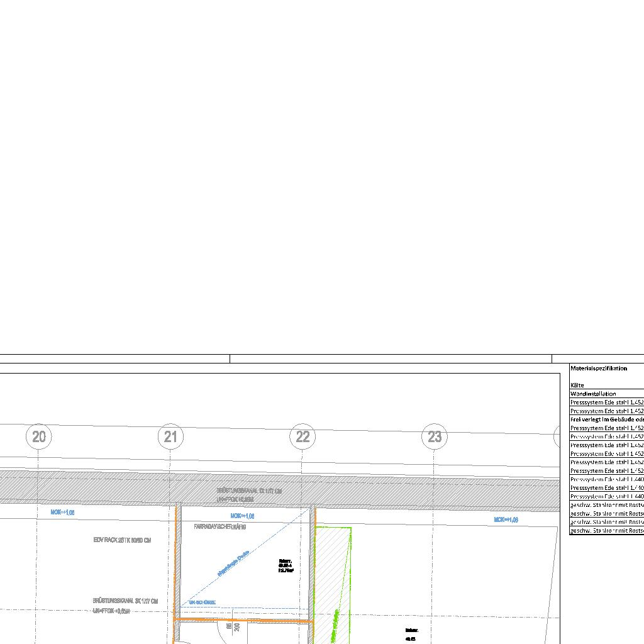Click grid axis marker 22
Viewport: 644px width, 644px height.
tap(303, 436)
